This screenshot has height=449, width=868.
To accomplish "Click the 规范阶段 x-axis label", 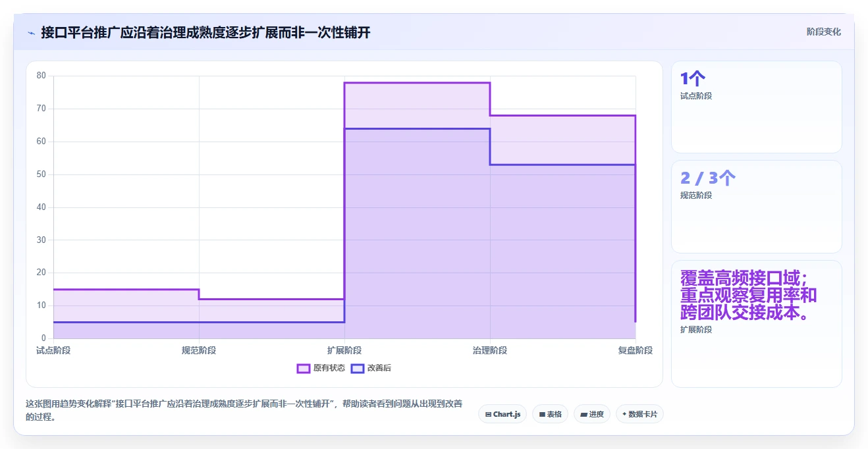I will point(199,350).
